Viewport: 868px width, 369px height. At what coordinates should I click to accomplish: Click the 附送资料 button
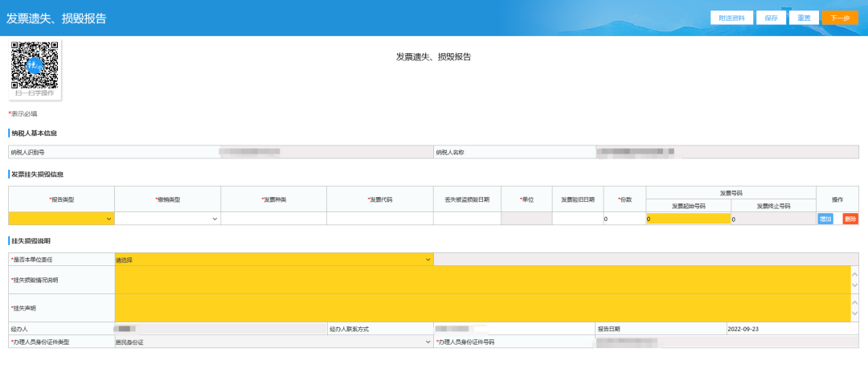click(x=732, y=18)
